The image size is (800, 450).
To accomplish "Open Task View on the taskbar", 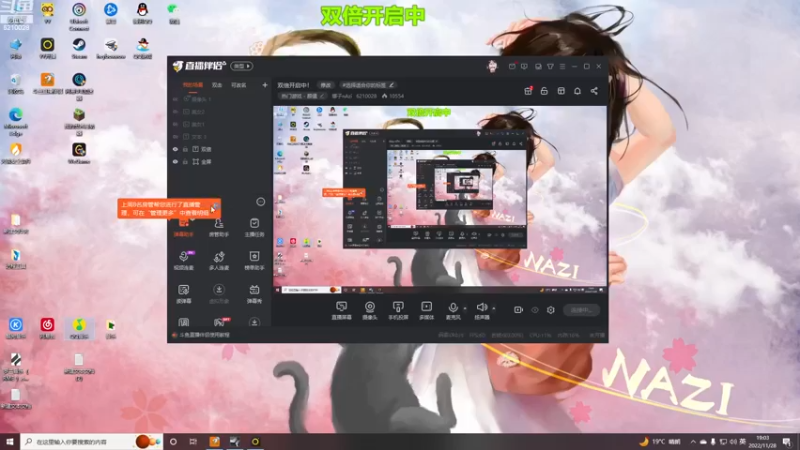I will click(x=193, y=441).
